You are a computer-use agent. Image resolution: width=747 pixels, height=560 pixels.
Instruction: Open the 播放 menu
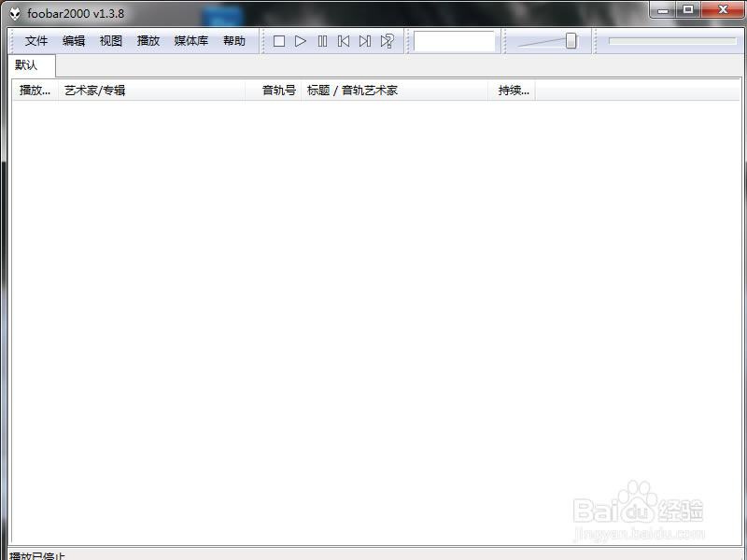coord(148,41)
